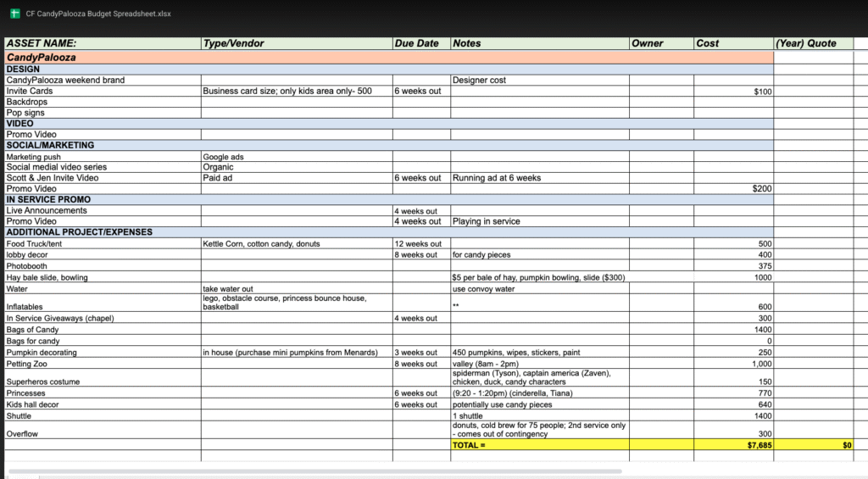Click the file title CF CandyPalooza Budget Spreadsheet.xlsx
This screenshot has width=868, height=479.
pyautogui.click(x=98, y=14)
